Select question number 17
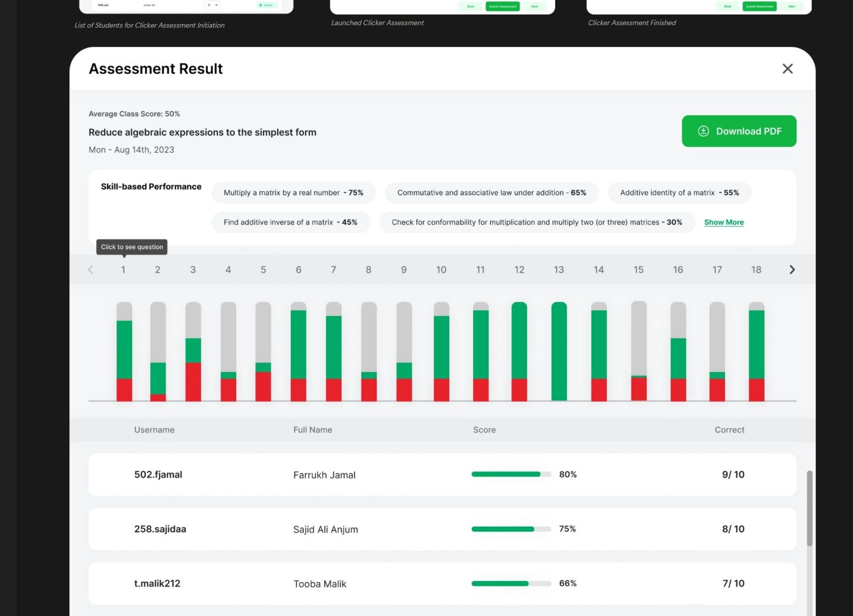Viewport: 853px width, 616px height. point(717,270)
